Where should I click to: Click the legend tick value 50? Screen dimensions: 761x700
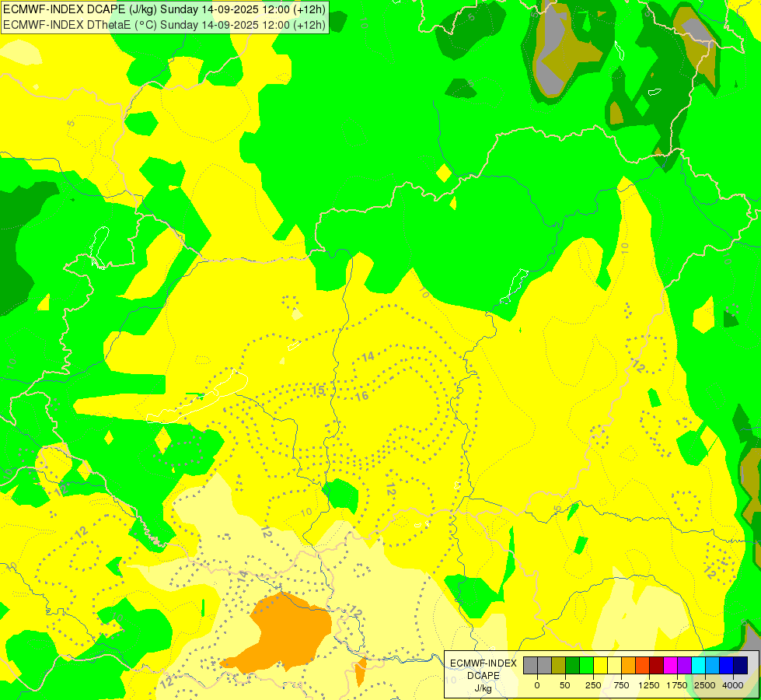point(565,685)
